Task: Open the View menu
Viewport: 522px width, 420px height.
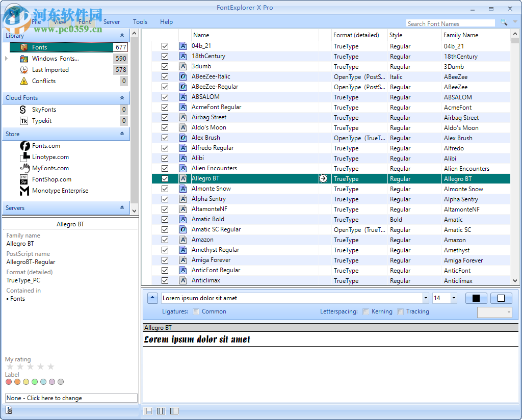Action: (x=60, y=22)
